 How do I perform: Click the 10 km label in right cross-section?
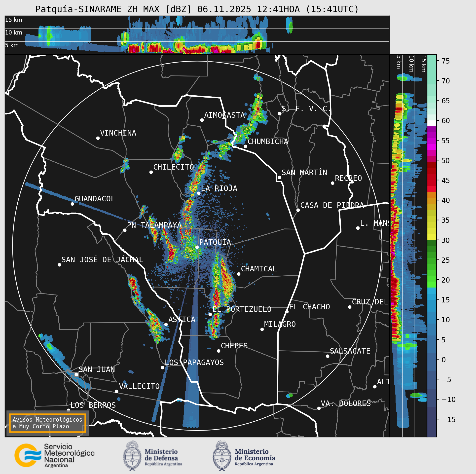pyautogui.click(x=411, y=64)
